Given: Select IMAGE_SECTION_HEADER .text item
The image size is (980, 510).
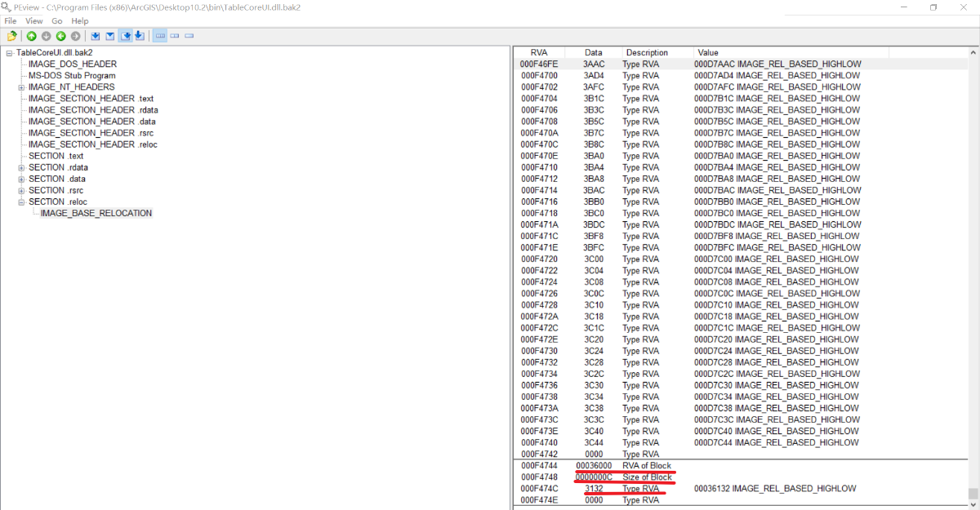Looking at the screenshot, I should pyautogui.click(x=91, y=98).
